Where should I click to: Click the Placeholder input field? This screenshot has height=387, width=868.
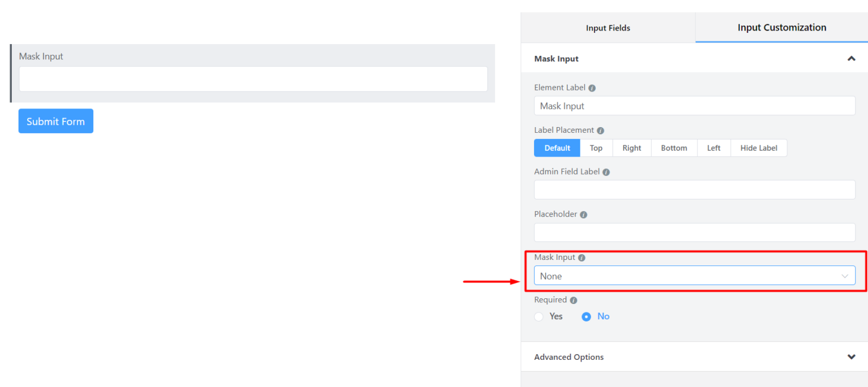[695, 232]
